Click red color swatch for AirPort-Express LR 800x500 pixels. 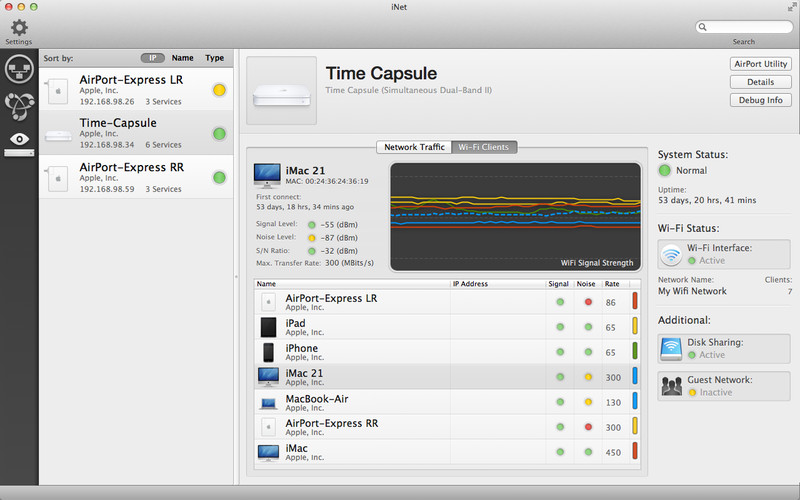635,301
